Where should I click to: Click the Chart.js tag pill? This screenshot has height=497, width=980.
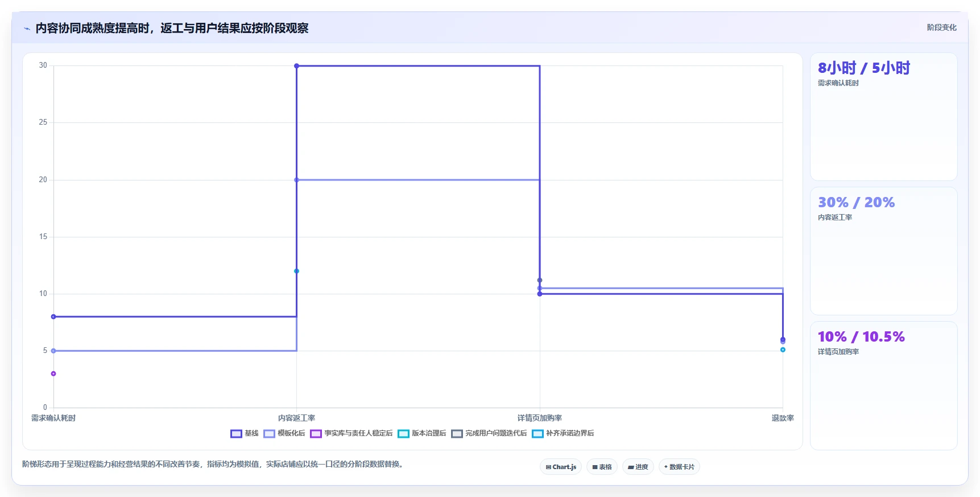coord(561,467)
